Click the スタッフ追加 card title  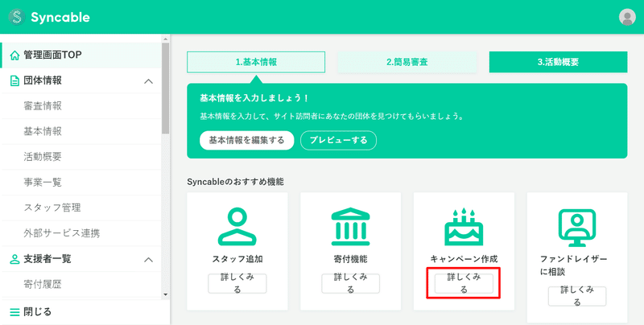[237, 259]
